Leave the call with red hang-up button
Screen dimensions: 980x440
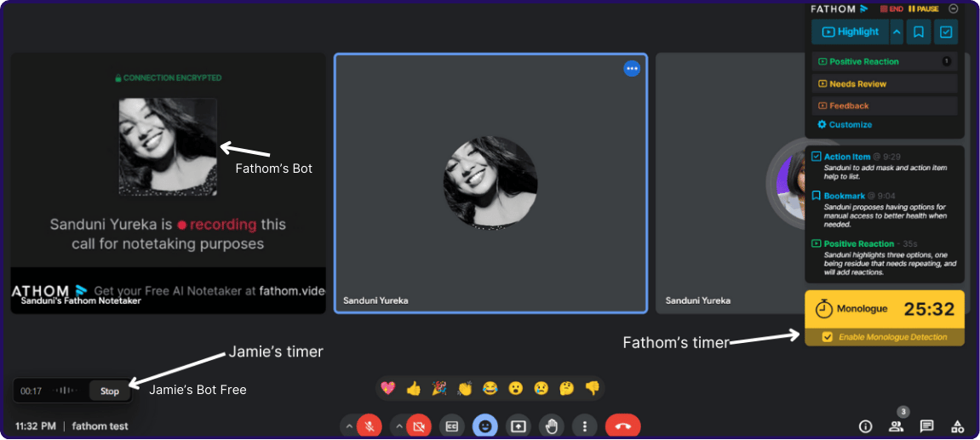click(623, 426)
